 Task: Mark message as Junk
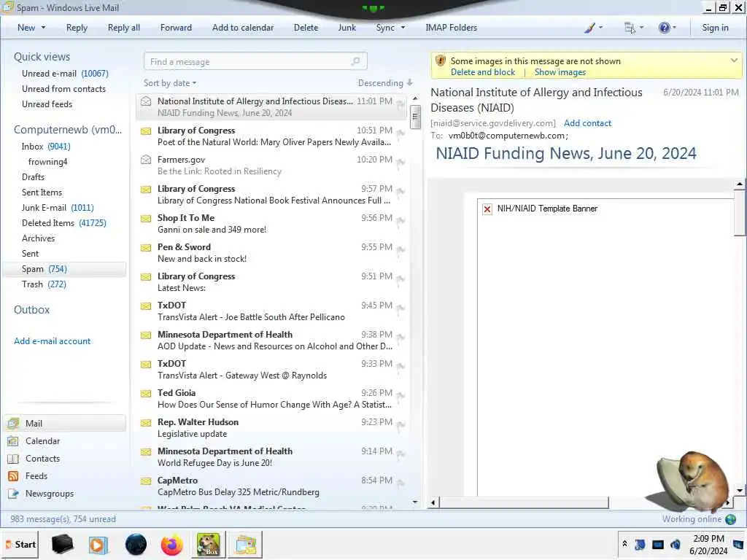coord(347,28)
